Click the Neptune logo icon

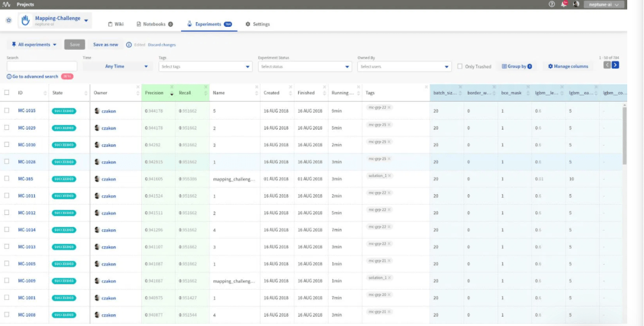[x=7, y=4]
